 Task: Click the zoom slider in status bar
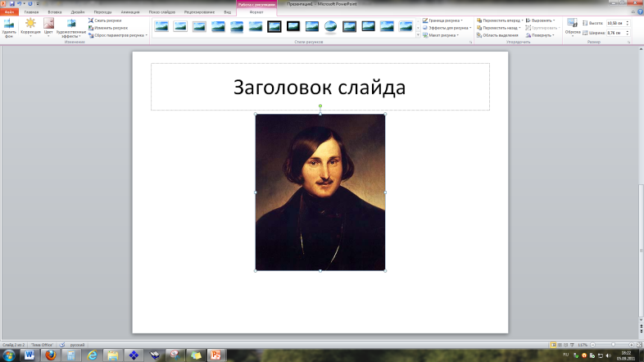pyautogui.click(x=612, y=345)
